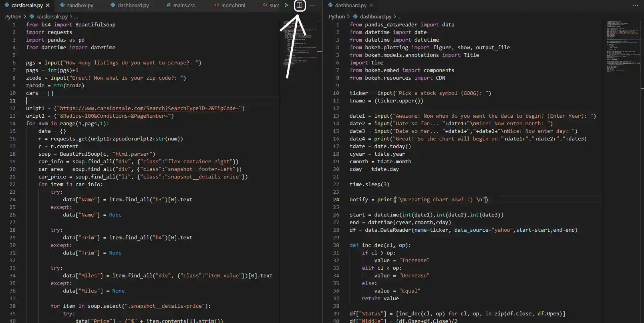644x323 pixels.
Task: Open More Actions ellipsis in right editor group
Action: pyautogui.click(x=635, y=5)
